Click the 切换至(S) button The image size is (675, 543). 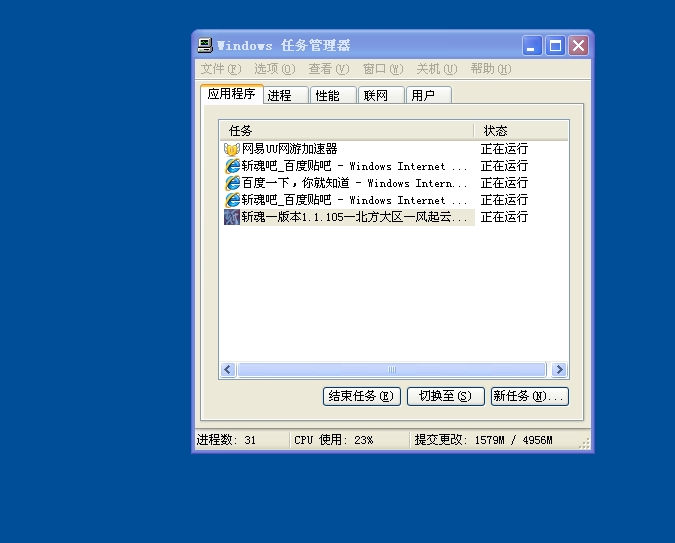coord(446,396)
